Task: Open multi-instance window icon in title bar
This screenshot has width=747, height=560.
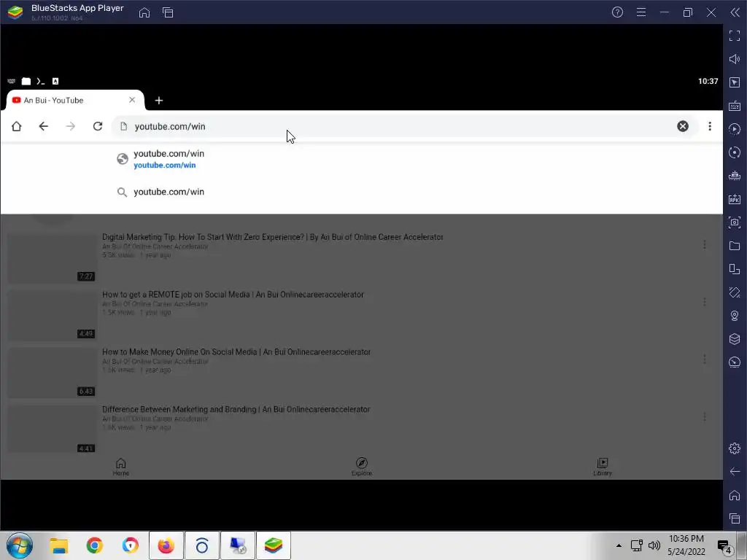Action: (168, 13)
